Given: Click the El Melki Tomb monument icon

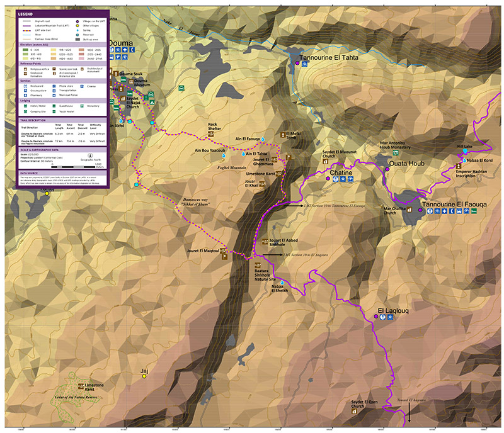Looking at the screenshot, I should coord(284,134).
